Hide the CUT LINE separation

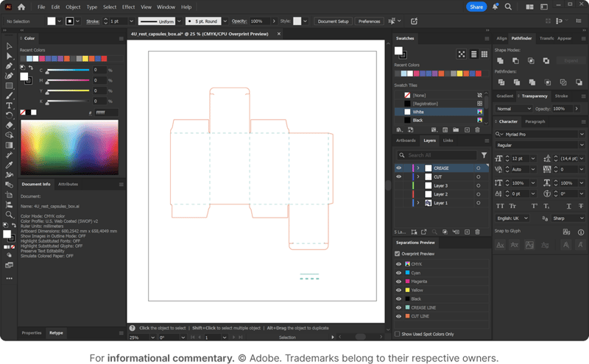[398, 316]
